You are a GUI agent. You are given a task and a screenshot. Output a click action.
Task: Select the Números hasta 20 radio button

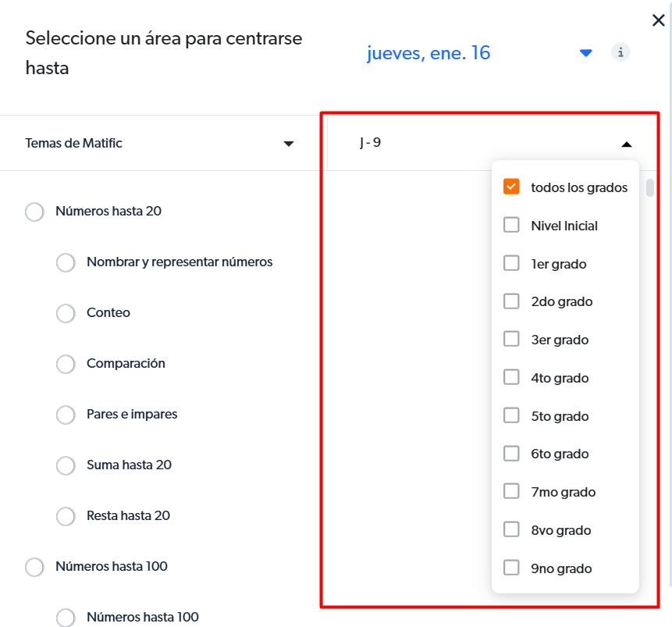tap(34, 212)
